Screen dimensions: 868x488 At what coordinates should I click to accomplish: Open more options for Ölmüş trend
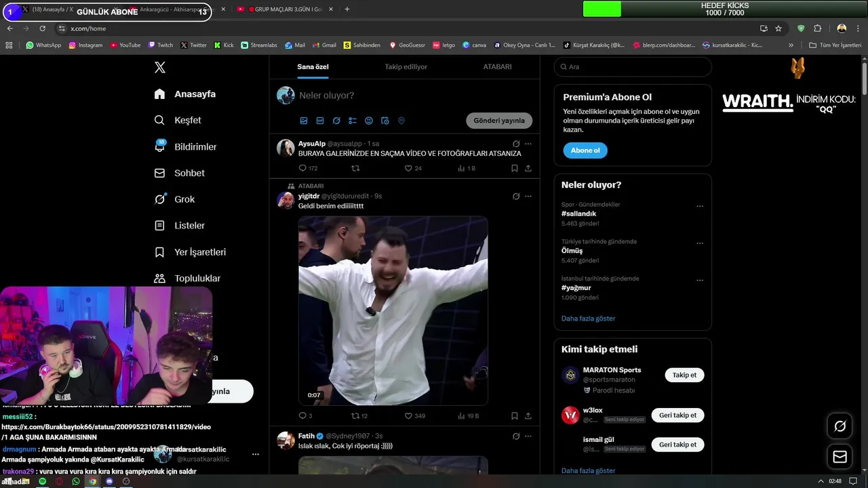pyautogui.click(x=700, y=243)
